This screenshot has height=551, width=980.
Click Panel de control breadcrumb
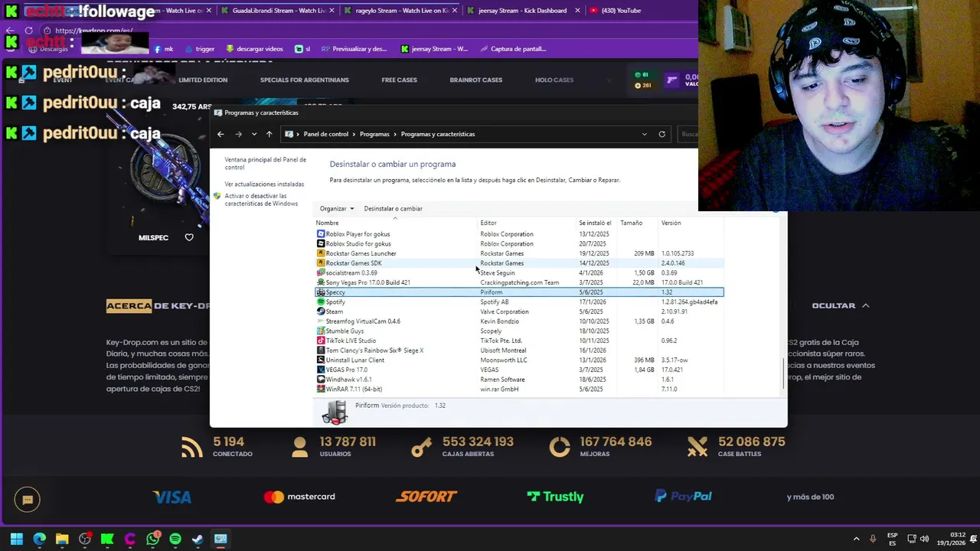[325, 134]
